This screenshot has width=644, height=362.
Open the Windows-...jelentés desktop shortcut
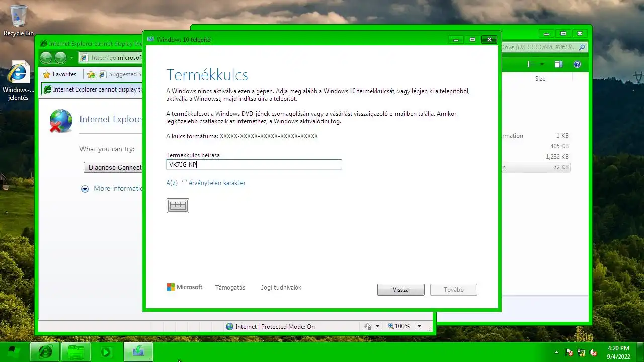(18, 81)
